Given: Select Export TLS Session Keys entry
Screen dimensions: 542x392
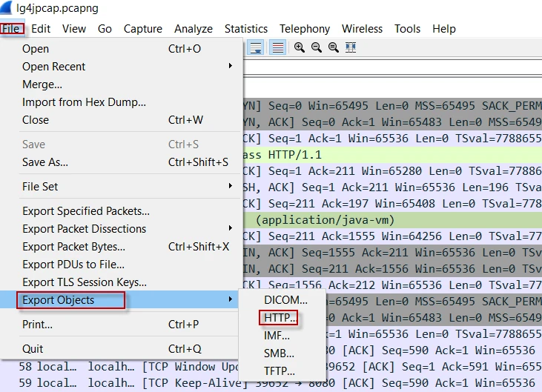Looking at the screenshot, I should 85,282.
